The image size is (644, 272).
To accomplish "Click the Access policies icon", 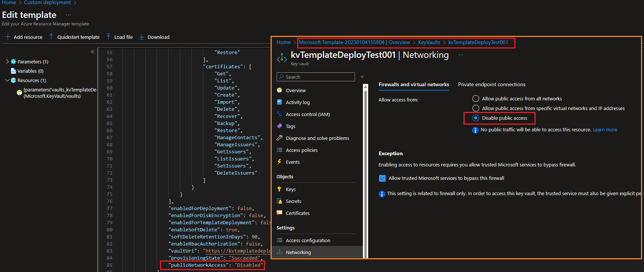I will coord(279,150).
